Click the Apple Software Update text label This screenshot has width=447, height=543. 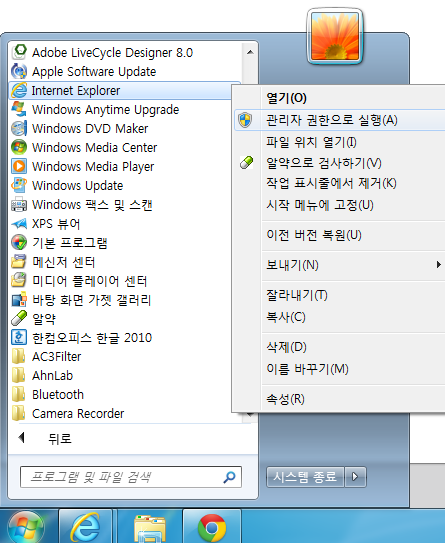point(94,71)
